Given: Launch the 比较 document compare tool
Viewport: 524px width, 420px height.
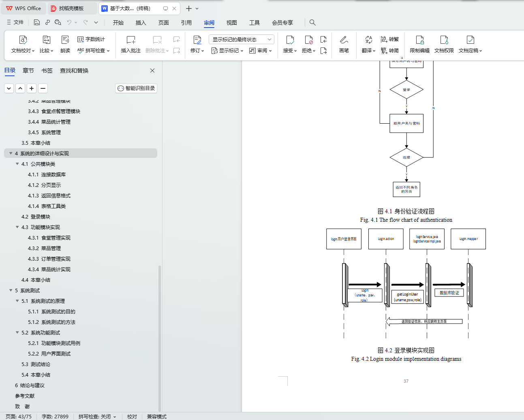Looking at the screenshot, I should click(46, 45).
